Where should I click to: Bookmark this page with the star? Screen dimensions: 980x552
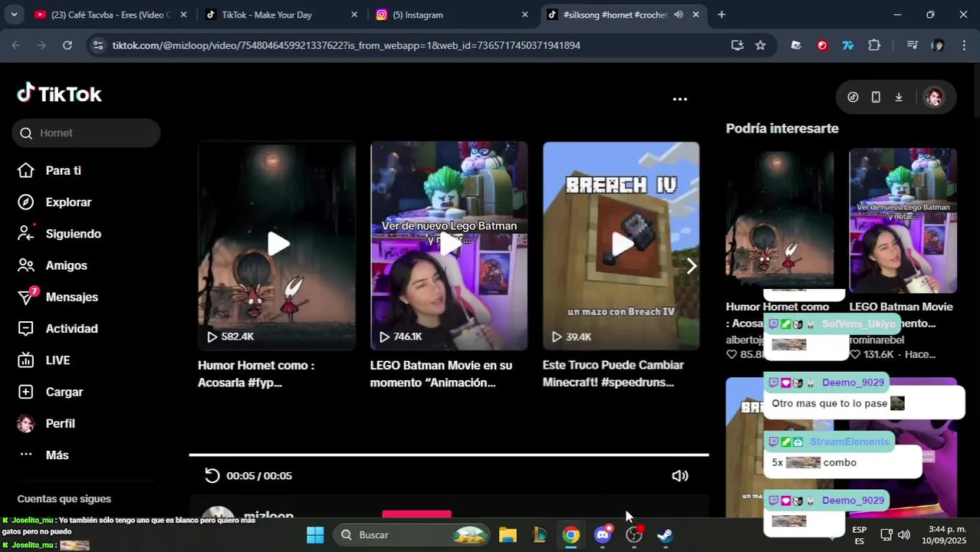click(761, 45)
